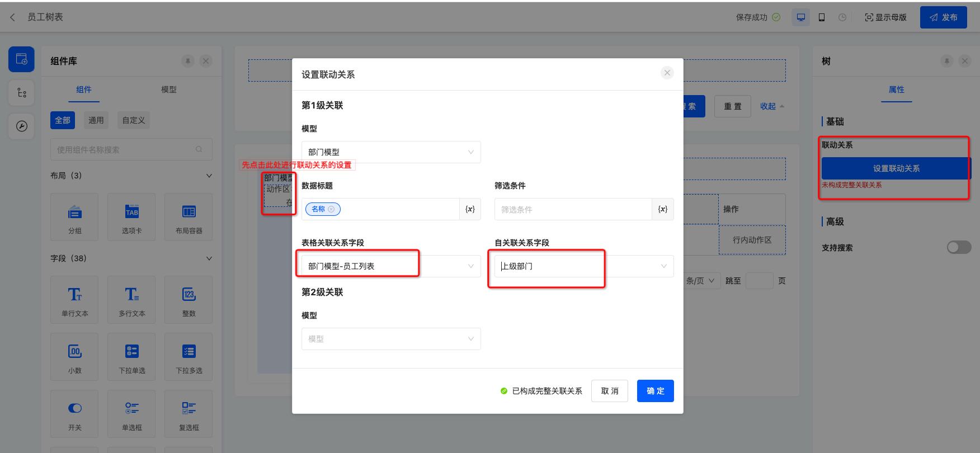Open expression editor for 数据标题
Screen dimensions: 980x453
click(470, 209)
